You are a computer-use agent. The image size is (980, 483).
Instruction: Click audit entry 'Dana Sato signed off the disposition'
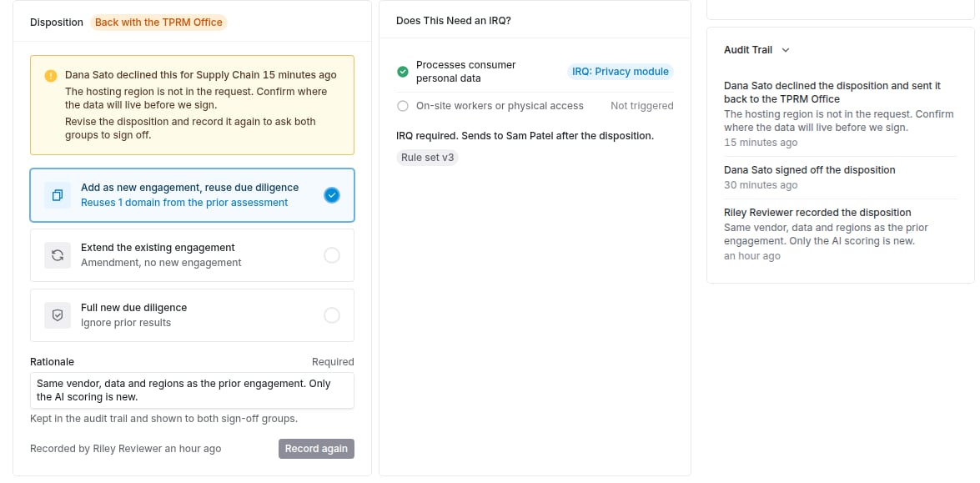[x=809, y=170]
